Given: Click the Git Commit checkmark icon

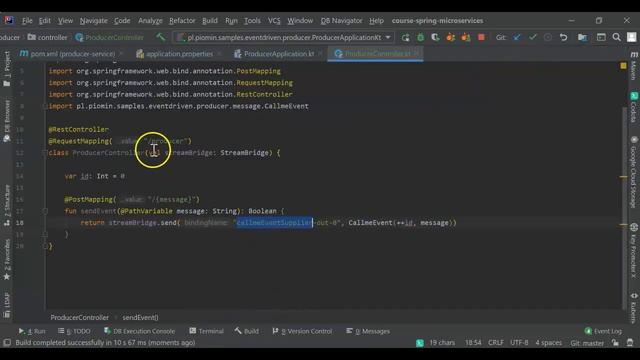Looking at the screenshot, I should click(x=533, y=38).
